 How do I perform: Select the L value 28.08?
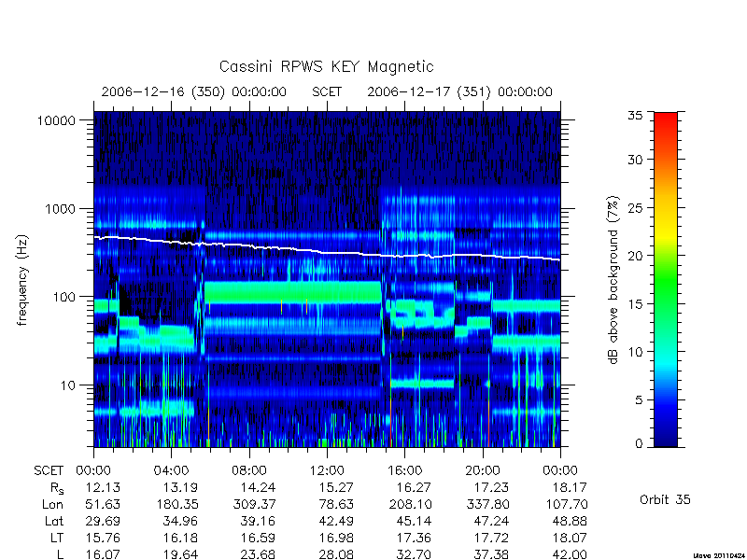click(x=336, y=554)
